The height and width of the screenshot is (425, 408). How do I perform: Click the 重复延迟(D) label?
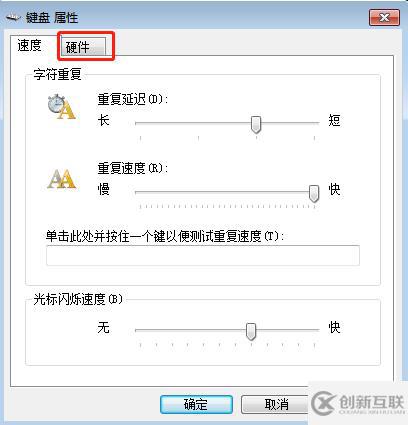click(x=133, y=99)
